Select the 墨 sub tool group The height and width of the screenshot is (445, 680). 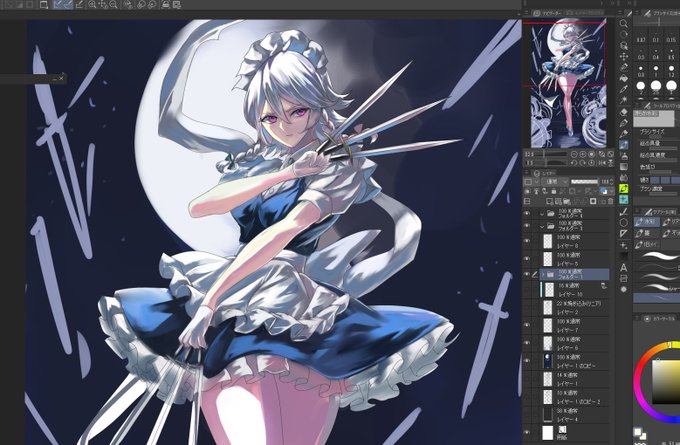pyautogui.click(x=647, y=233)
